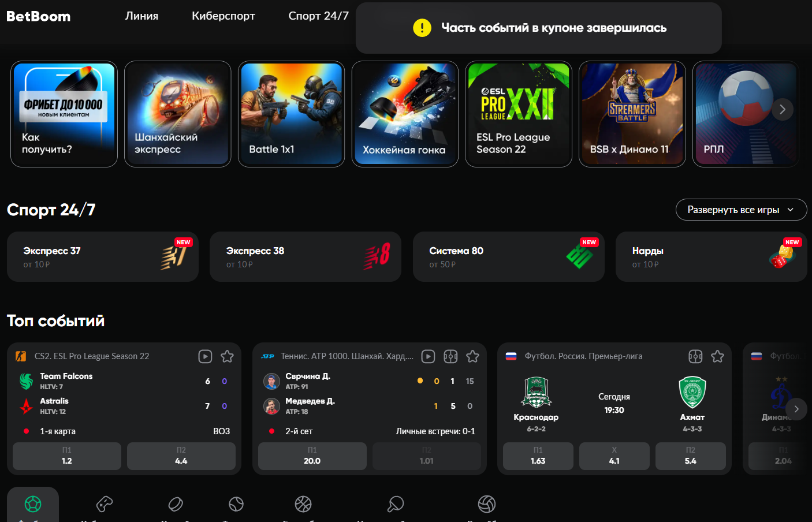Image resolution: width=812 pixels, height=522 pixels.
Task: Pick the draw odds 4.1 for Krasnodar–Akhmat
Action: [614, 456]
